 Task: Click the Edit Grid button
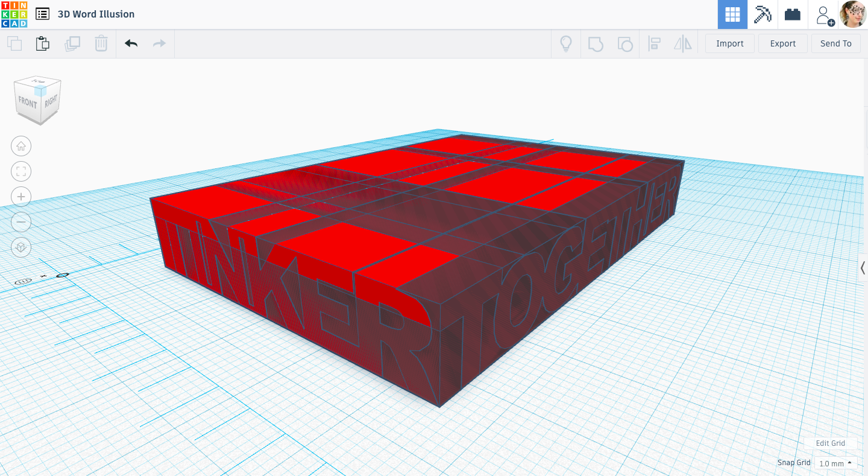coord(830,443)
